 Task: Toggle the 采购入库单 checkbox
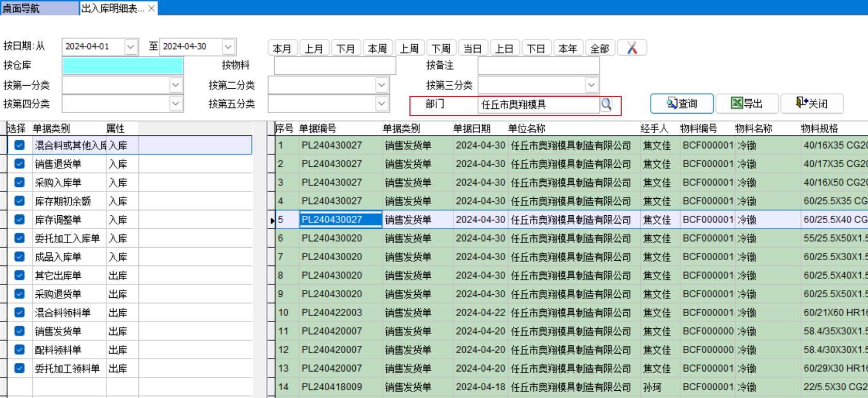[x=20, y=183]
